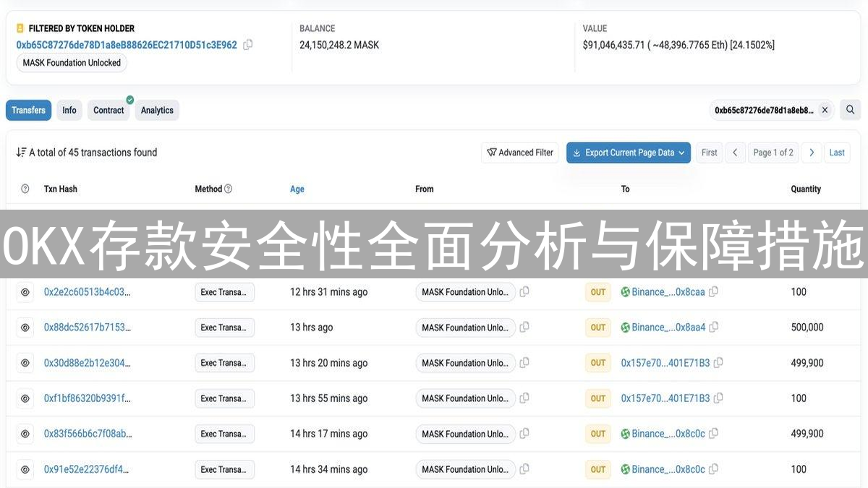Copy Binance 0x8aa4 recipient address

point(714,327)
